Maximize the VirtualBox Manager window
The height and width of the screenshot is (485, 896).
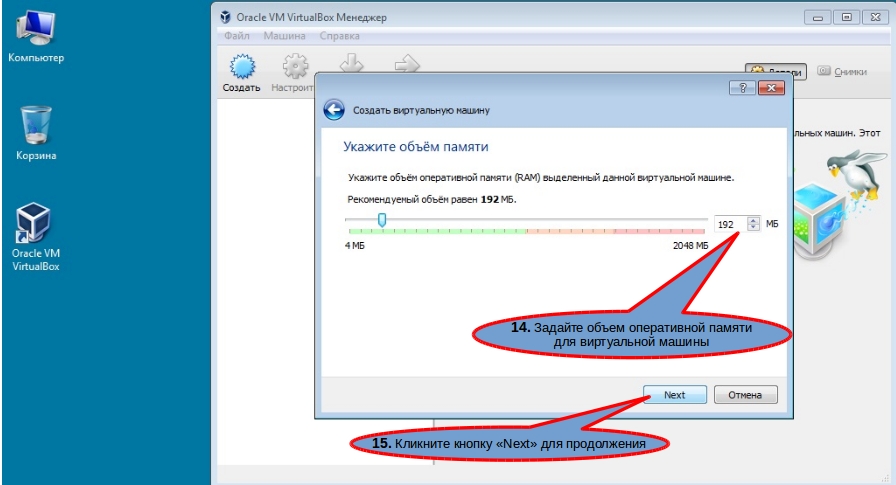point(847,18)
